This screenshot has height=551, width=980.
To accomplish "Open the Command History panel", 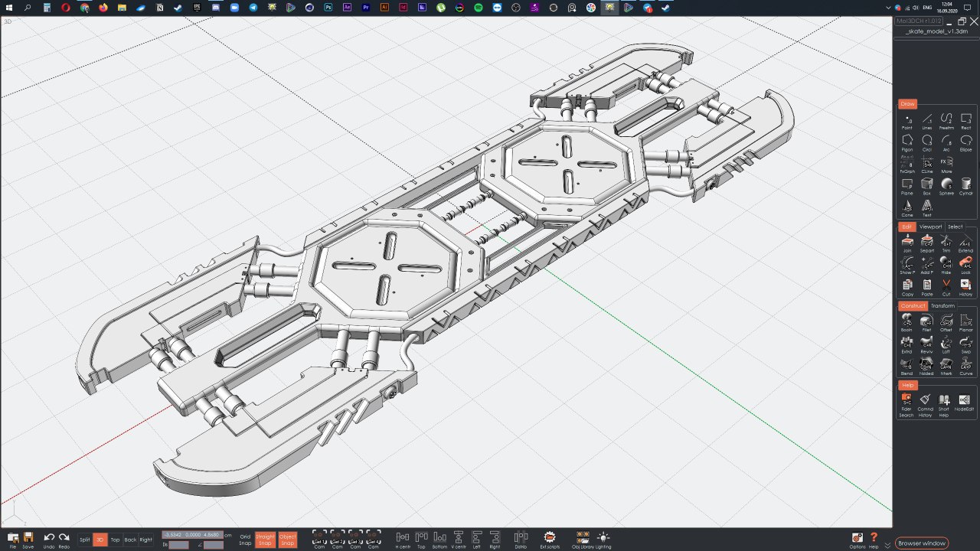I will click(926, 405).
